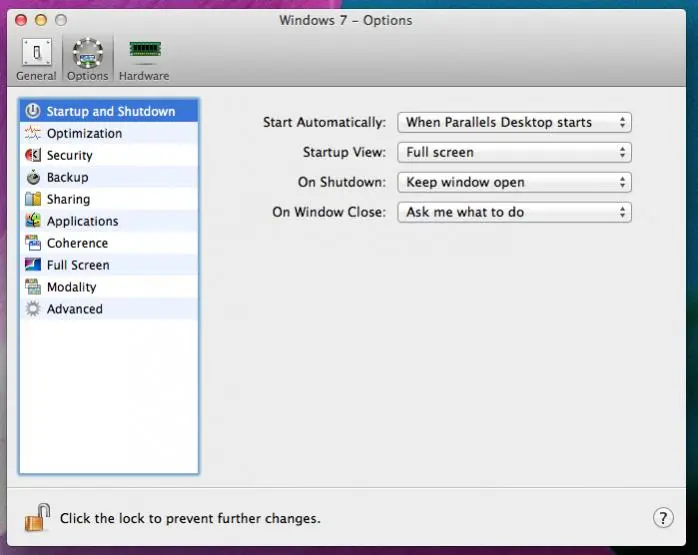Choose Modality in the sidebar
The width and height of the screenshot is (698, 555).
(70, 287)
